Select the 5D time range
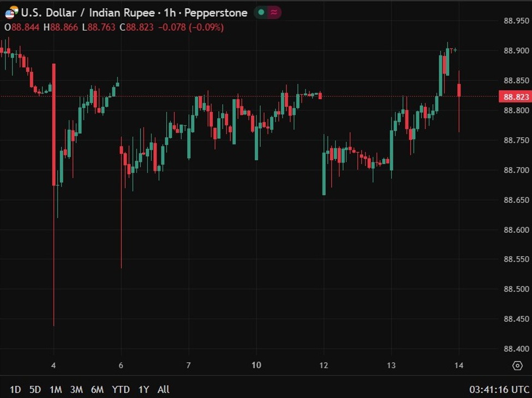532x398 pixels. pyautogui.click(x=35, y=389)
